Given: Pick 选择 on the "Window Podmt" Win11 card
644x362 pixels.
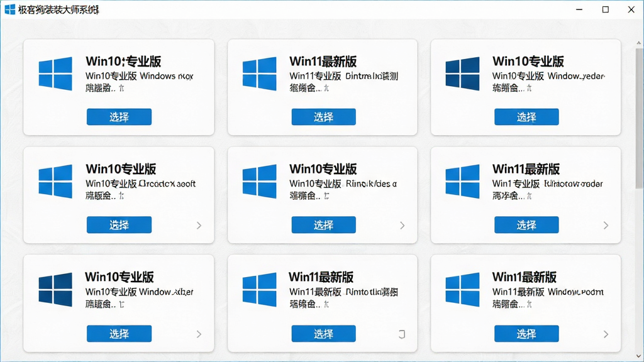Looking at the screenshot, I should coord(526,334).
